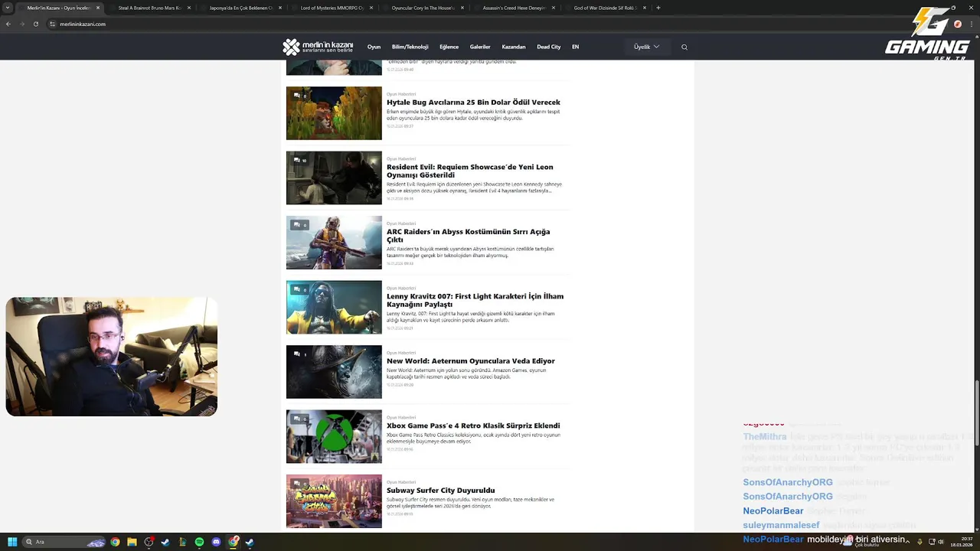The image size is (980, 551).
Task: Click the comment badge on ARC Raiders thumbnail
Action: click(x=300, y=225)
